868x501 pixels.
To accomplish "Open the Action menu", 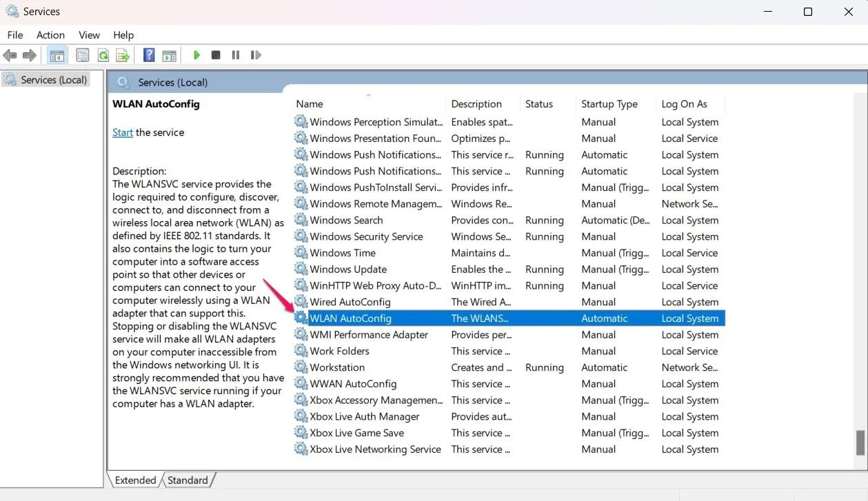I will pyautogui.click(x=50, y=35).
